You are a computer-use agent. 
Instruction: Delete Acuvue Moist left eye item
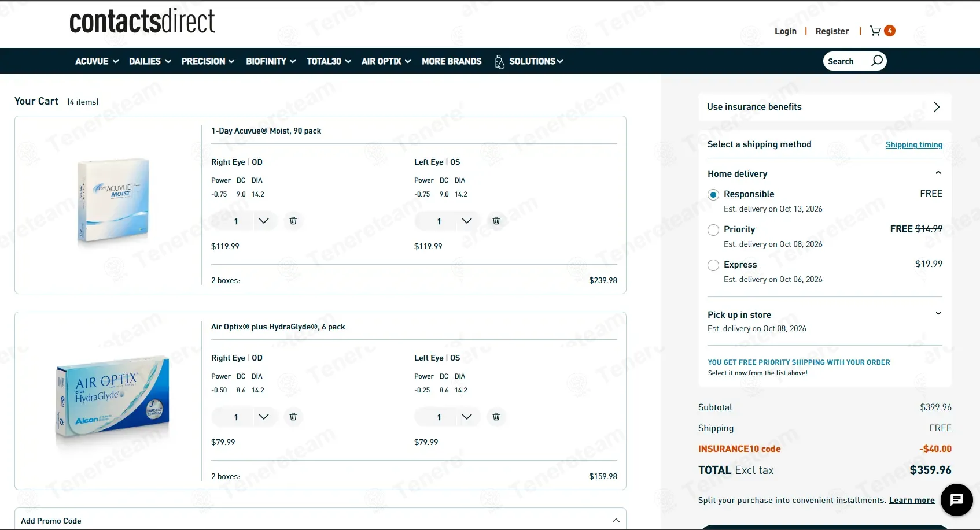pyautogui.click(x=496, y=221)
